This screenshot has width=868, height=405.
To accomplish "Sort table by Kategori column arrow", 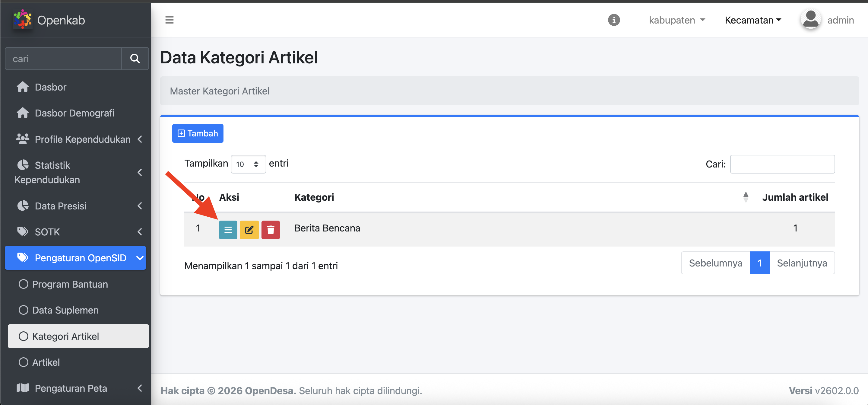I will click(745, 197).
